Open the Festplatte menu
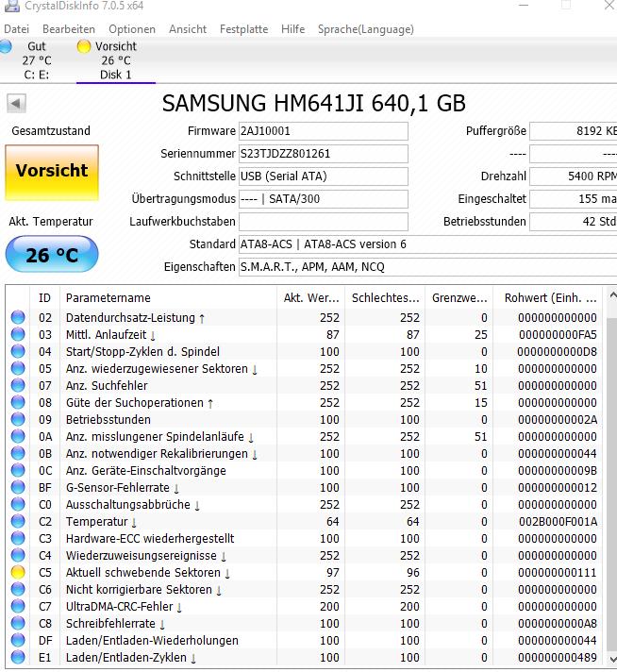Image resolution: width=617 pixels, height=672 pixels. [x=243, y=29]
